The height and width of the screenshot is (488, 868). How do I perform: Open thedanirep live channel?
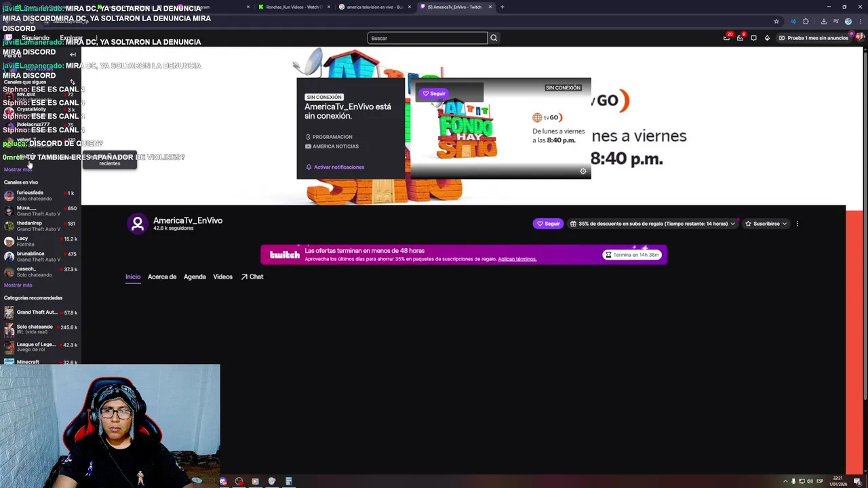pos(41,226)
